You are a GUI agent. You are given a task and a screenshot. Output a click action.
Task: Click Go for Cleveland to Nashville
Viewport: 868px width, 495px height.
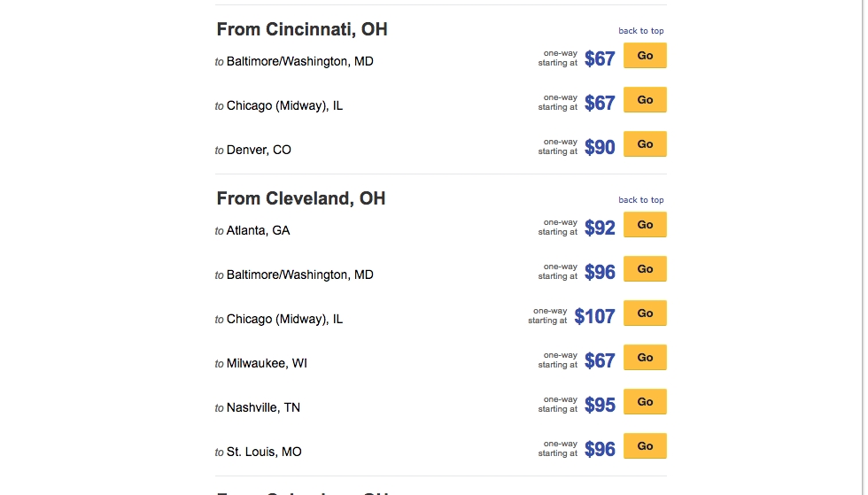tap(645, 402)
